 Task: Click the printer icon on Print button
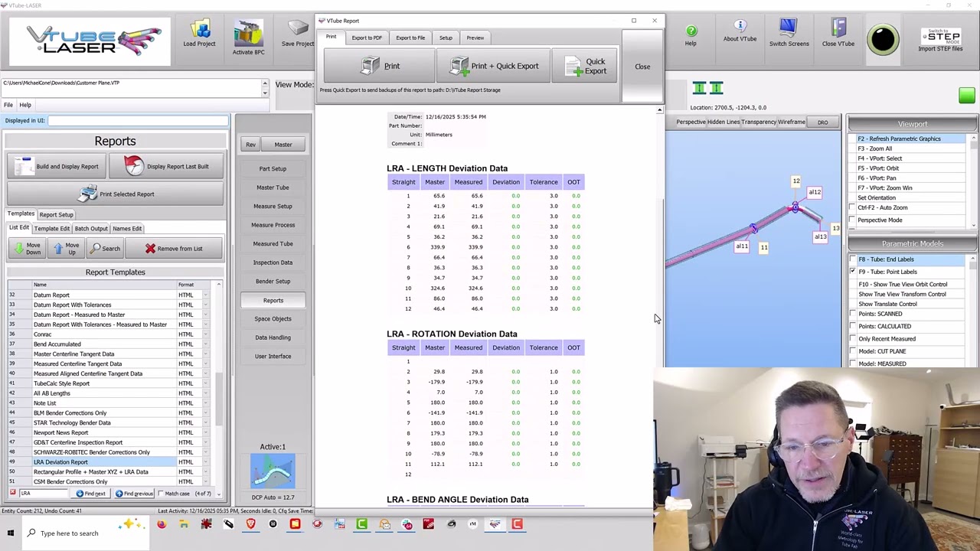coord(371,66)
